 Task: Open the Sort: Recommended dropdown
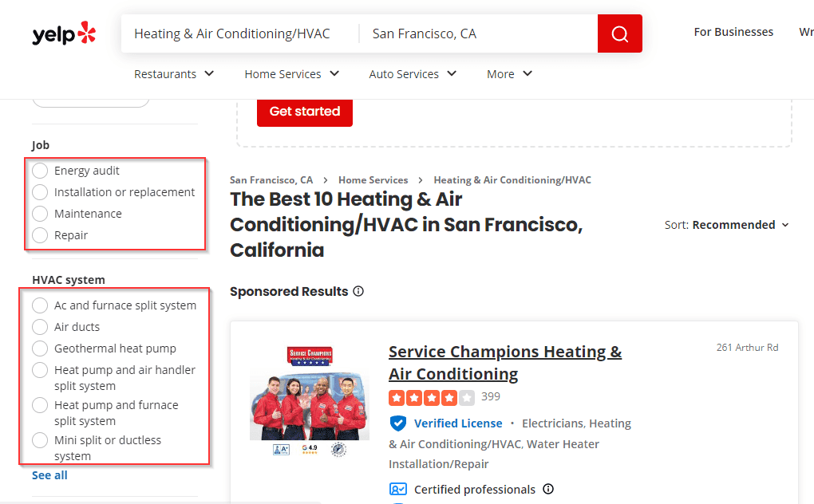pyautogui.click(x=727, y=225)
